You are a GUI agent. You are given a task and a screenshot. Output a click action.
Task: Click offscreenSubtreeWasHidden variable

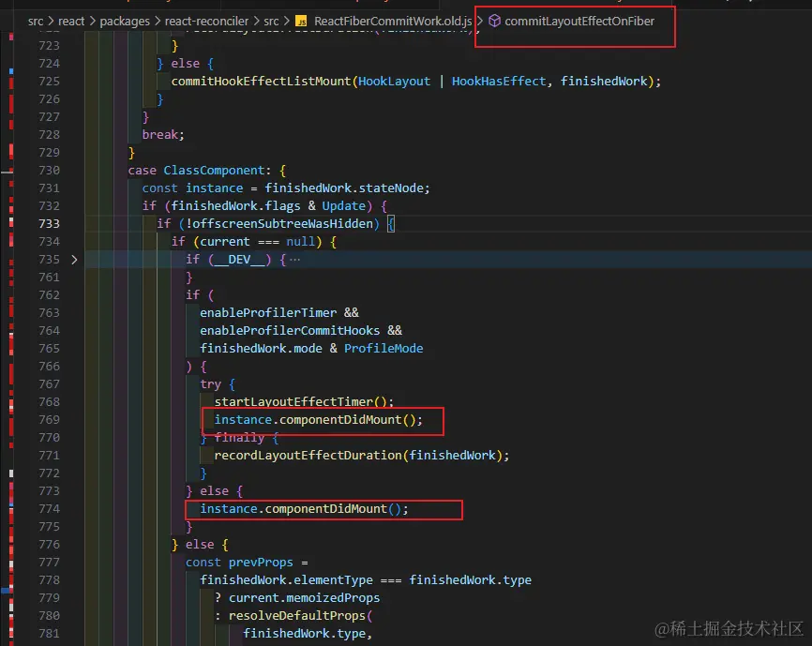click(x=283, y=223)
